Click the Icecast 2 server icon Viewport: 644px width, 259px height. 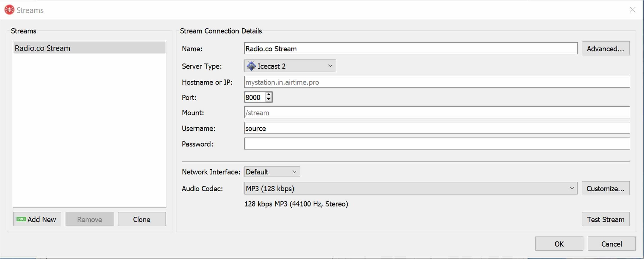251,66
